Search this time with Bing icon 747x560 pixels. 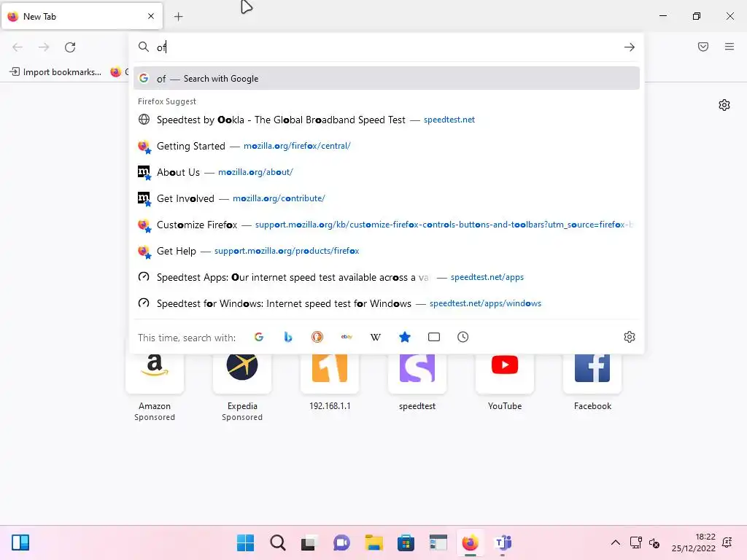coord(288,337)
